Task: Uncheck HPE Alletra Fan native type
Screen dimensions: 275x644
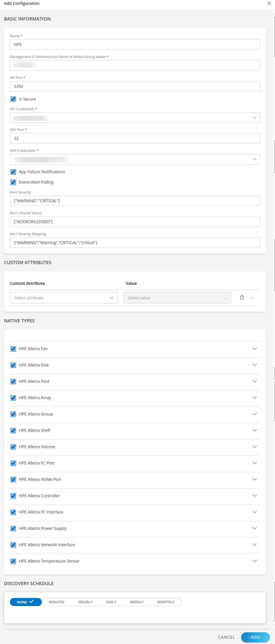Action: coord(13,349)
